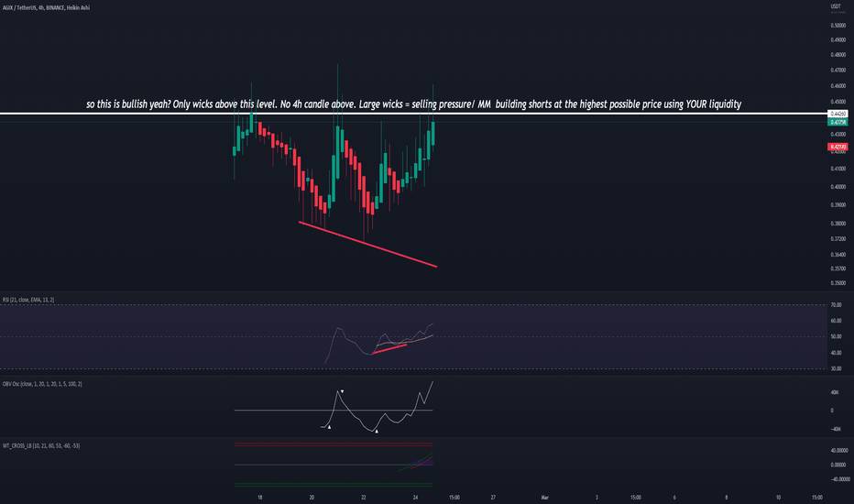Viewport: 854px width, 504px height.
Task: Select the white horizontal resistance line
Action: 412,114
